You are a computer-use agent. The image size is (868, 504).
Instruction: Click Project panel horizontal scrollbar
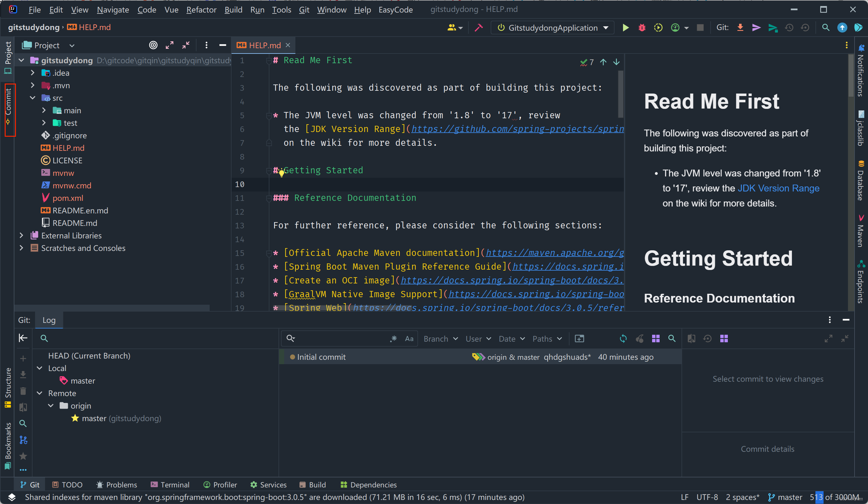(112, 307)
